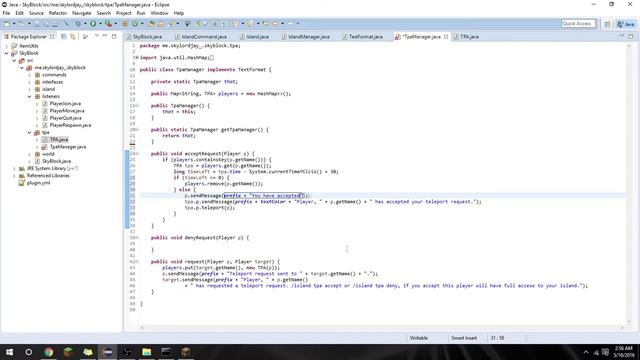This screenshot has width=640, height=360.
Task: Fold the acceptRequest method at line 24
Action: point(137,154)
